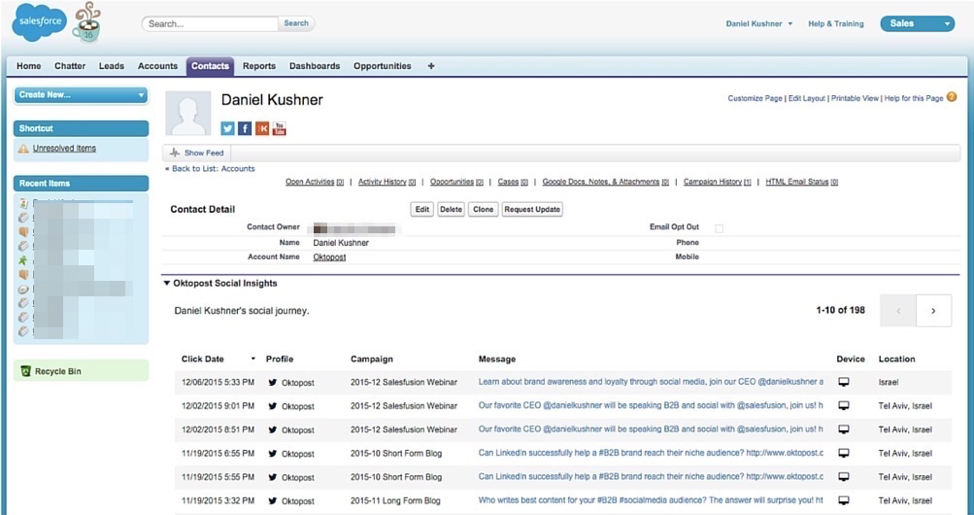The image size is (974, 515).
Task: Click Twitter bird in 11/19/2015 3:32 PM row
Action: [x=272, y=501]
